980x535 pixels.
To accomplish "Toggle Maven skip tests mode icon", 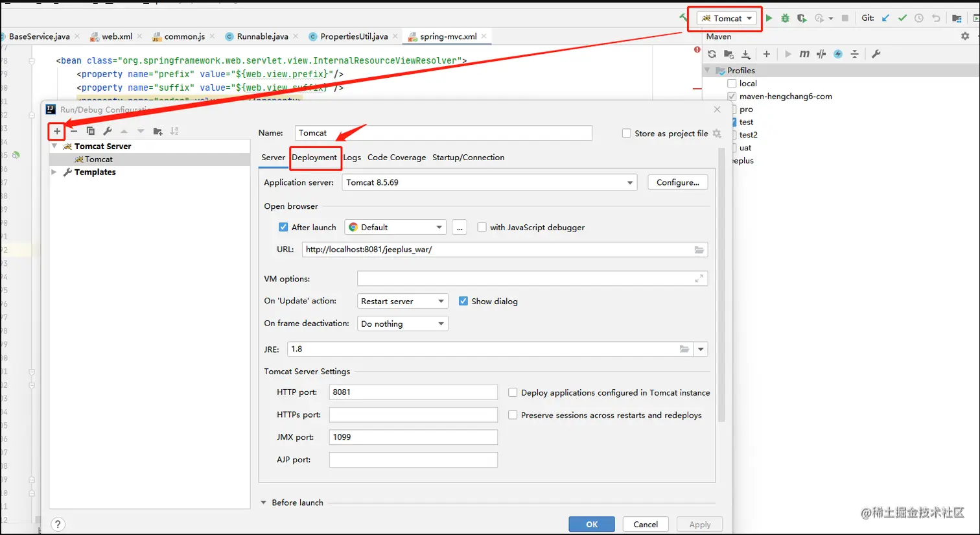I will click(821, 54).
